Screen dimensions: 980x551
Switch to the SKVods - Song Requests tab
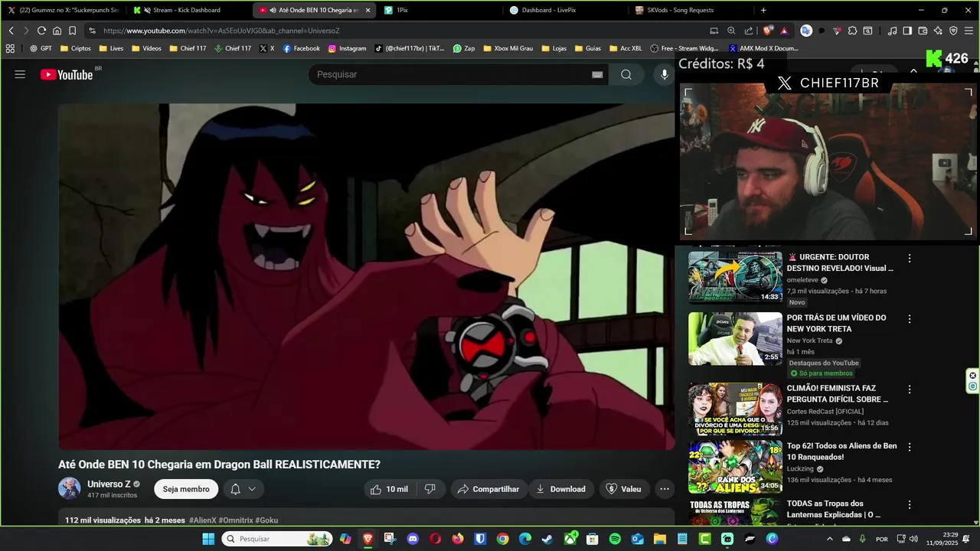(692, 10)
